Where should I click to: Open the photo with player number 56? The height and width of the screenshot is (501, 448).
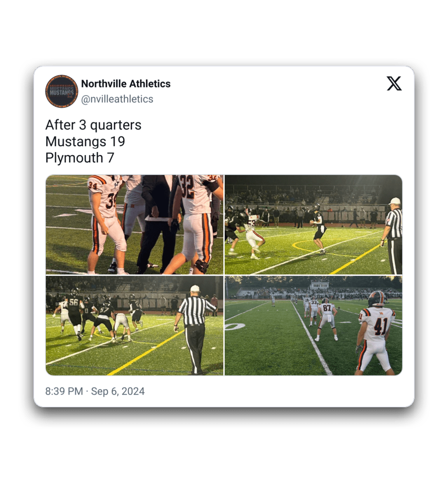[134, 326]
